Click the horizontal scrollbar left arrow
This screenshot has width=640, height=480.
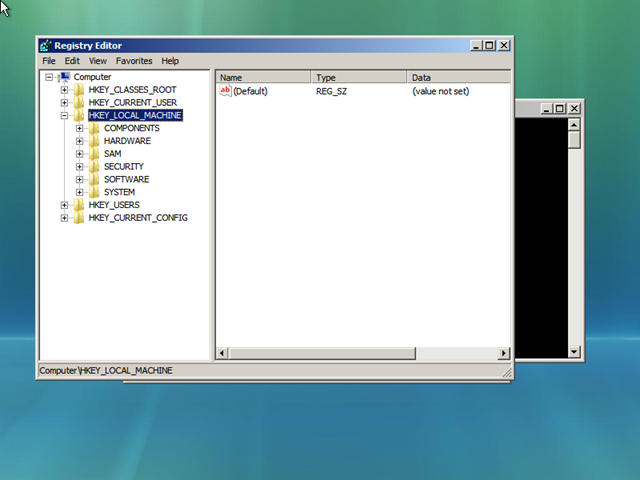(222, 353)
